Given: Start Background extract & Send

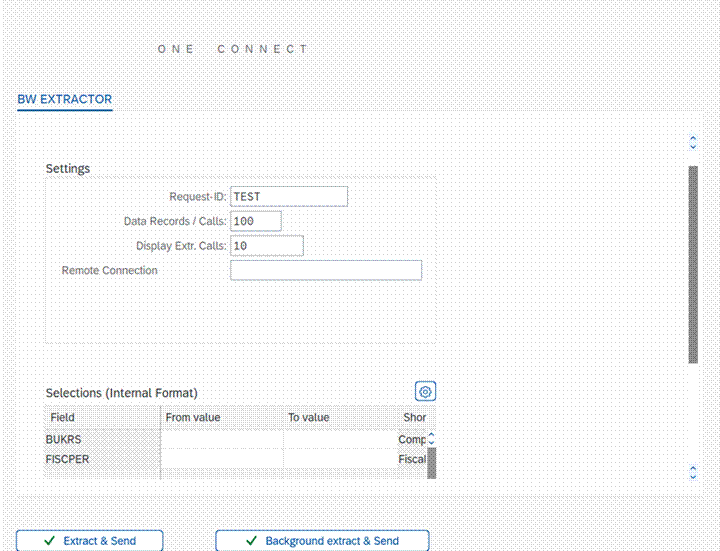Looking at the screenshot, I should [x=322, y=541].
